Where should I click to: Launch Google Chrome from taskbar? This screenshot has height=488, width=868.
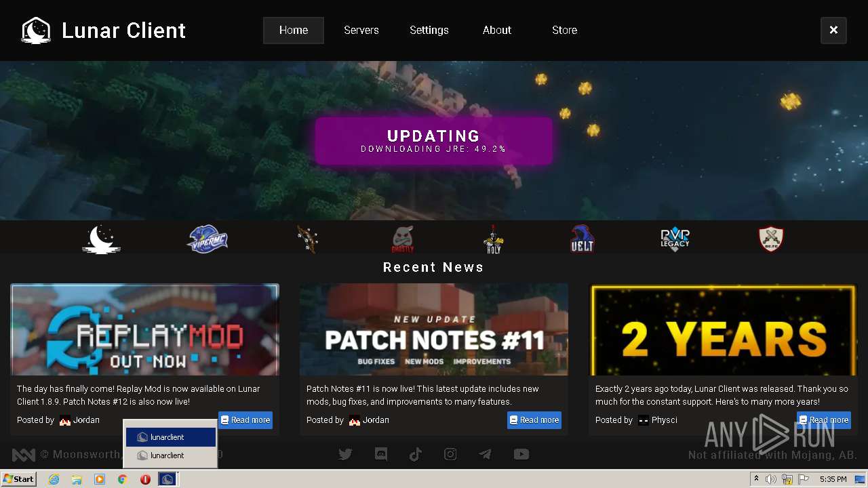pos(123,479)
